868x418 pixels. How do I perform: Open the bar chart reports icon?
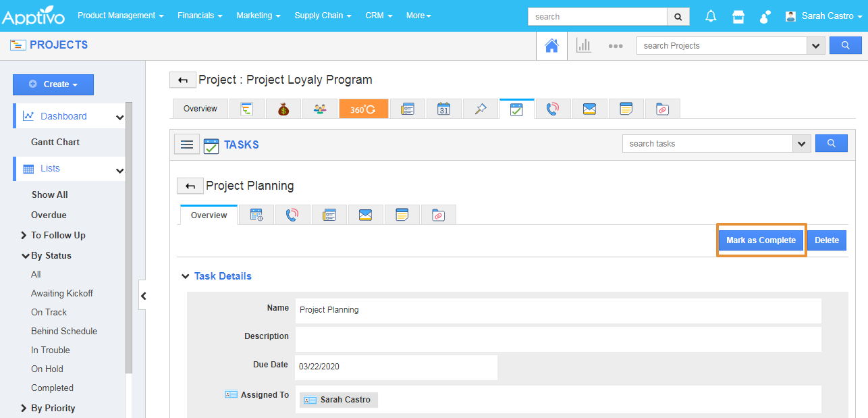click(x=583, y=46)
